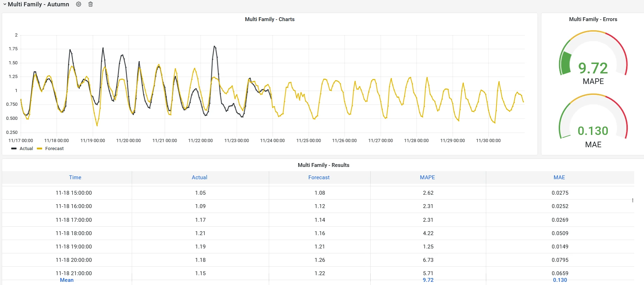Click Forecast value 1.26 in the table
The width and height of the screenshot is (644, 285).
point(320,260)
